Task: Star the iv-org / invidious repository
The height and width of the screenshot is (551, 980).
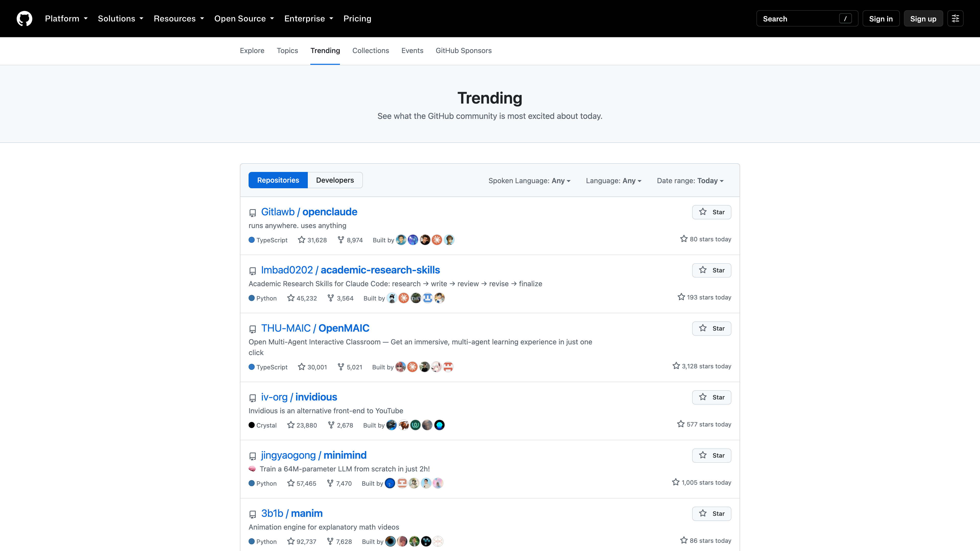Action: click(712, 397)
